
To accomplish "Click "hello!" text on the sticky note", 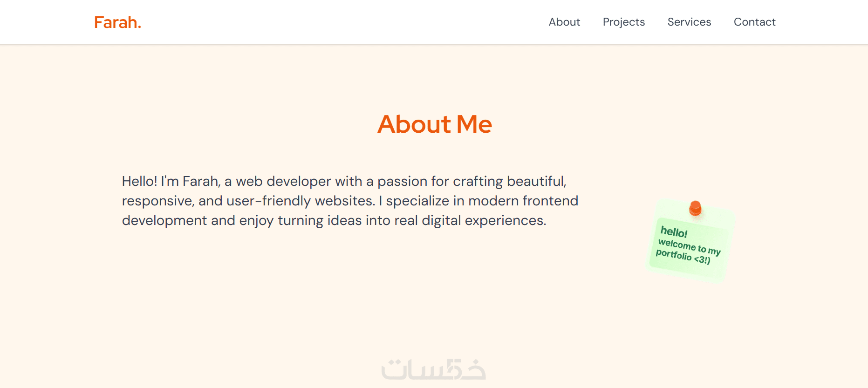I will tap(674, 231).
